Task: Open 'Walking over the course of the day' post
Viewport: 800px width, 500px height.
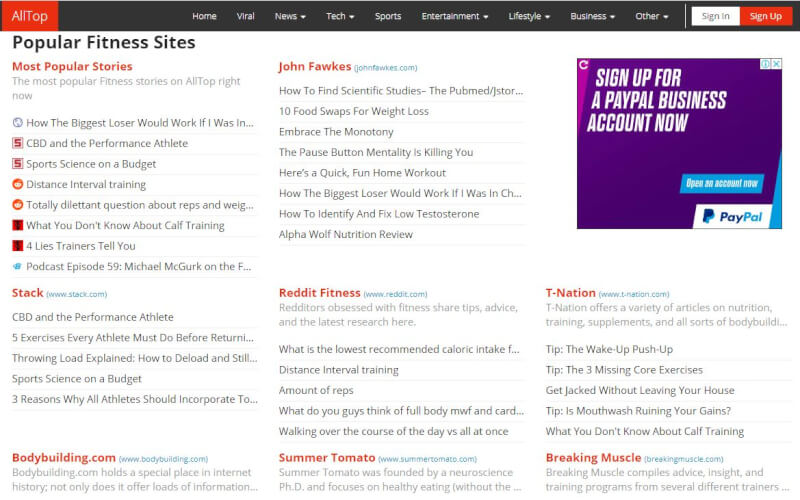Action: (x=393, y=431)
